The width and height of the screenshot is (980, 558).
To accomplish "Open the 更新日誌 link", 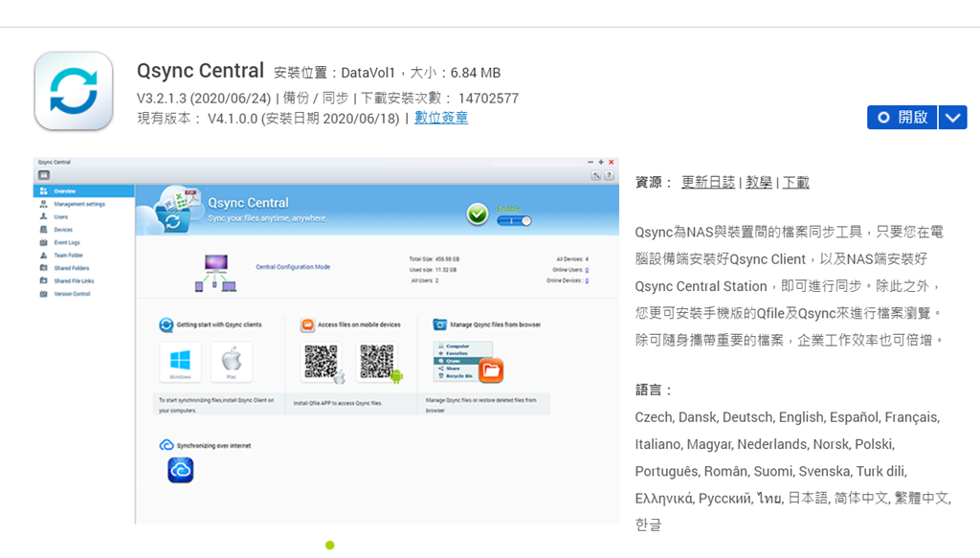I will click(708, 182).
